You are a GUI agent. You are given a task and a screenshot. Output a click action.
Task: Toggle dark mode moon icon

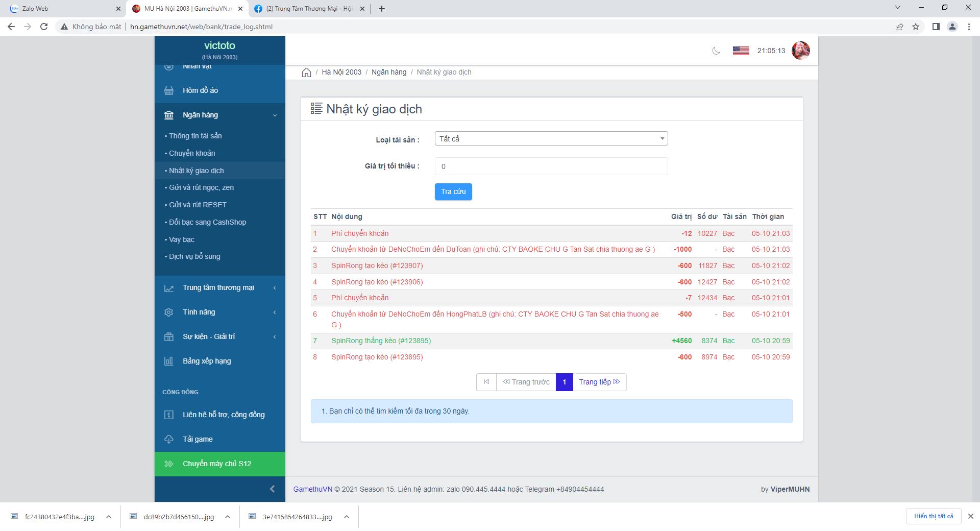coord(716,51)
